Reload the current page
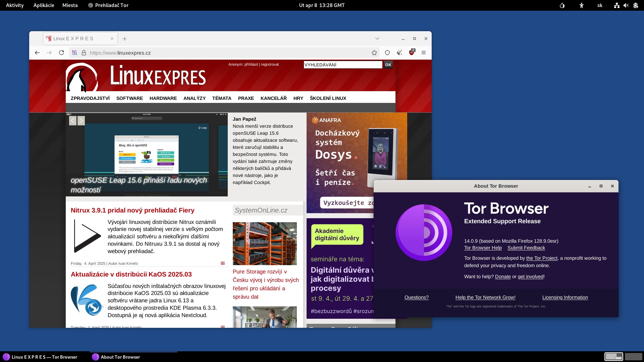Screen dimensions: 644x362 (x=61, y=53)
